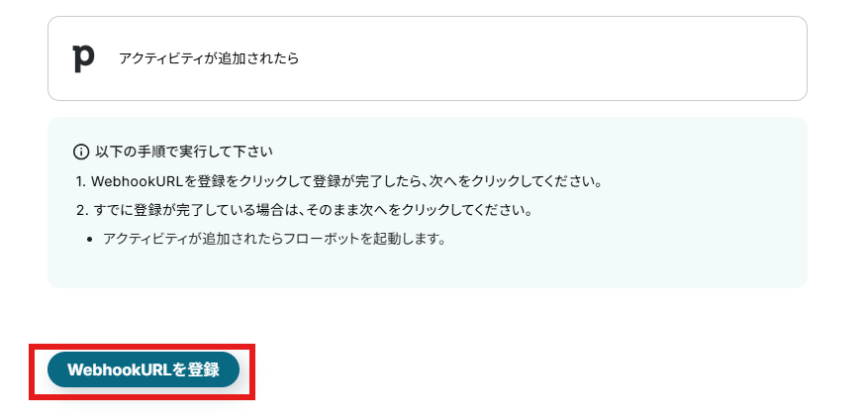Click the Pipedrive "p" logo icon
This screenshot has height=420, width=868.
(x=83, y=58)
